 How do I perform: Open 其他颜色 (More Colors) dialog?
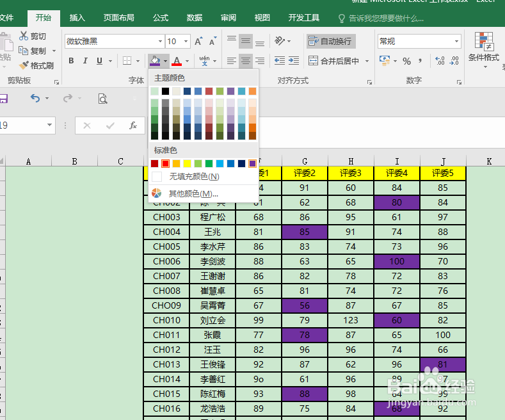(204, 193)
